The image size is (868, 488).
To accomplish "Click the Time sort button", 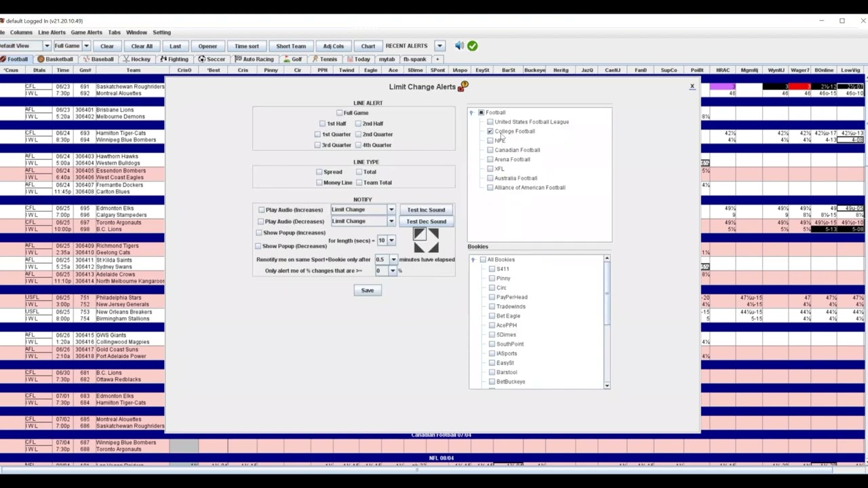I will click(x=247, y=46).
